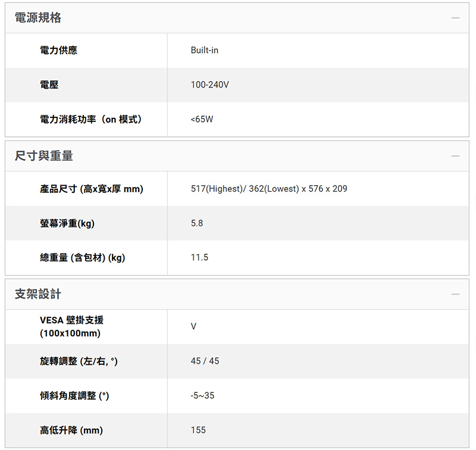
Task: Select the 電源規格 section heading
Action: (x=38, y=18)
